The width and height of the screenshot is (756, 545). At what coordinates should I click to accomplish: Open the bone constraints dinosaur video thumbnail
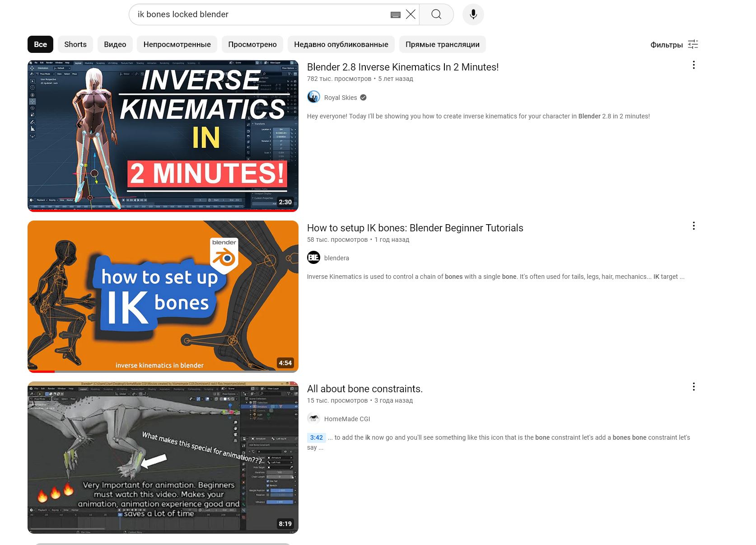pyautogui.click(x=163, y=457)
